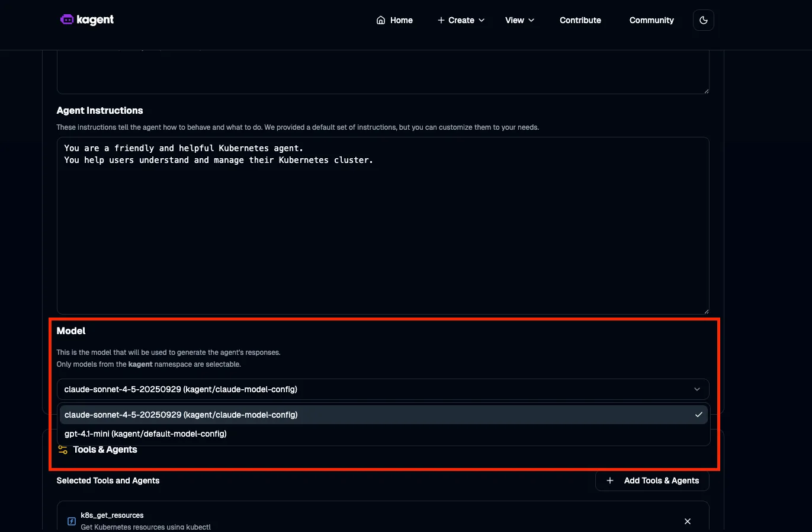Open the Contribute nav item
Viewport: 812px width, 532px height.
click(580, 20)
